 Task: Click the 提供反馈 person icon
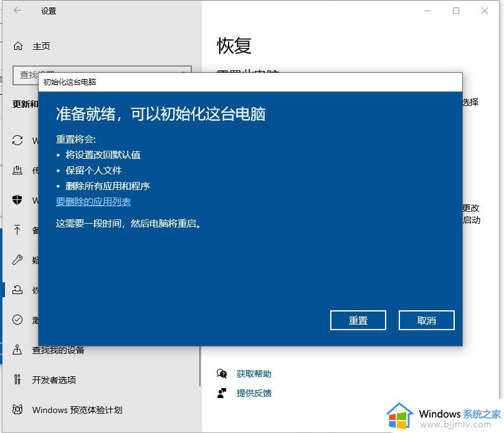tap(222, 393)
